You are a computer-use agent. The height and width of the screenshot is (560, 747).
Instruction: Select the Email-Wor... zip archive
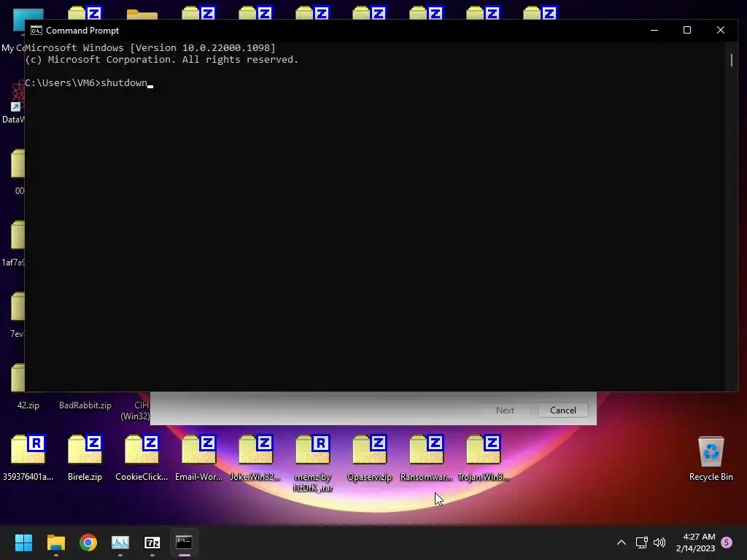[x=198, y=458]
